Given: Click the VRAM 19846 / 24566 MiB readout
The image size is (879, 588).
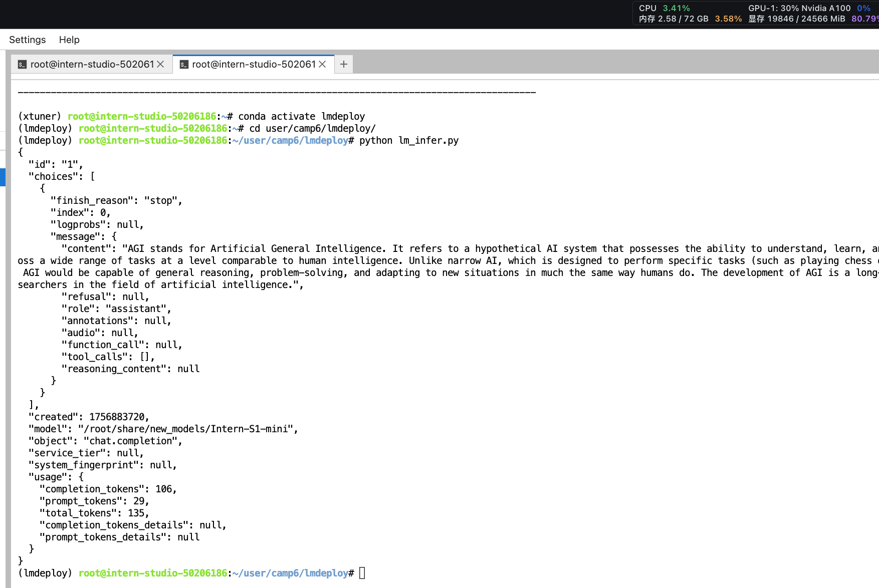Looking at the screenshot, I should [x=797, y=19].
